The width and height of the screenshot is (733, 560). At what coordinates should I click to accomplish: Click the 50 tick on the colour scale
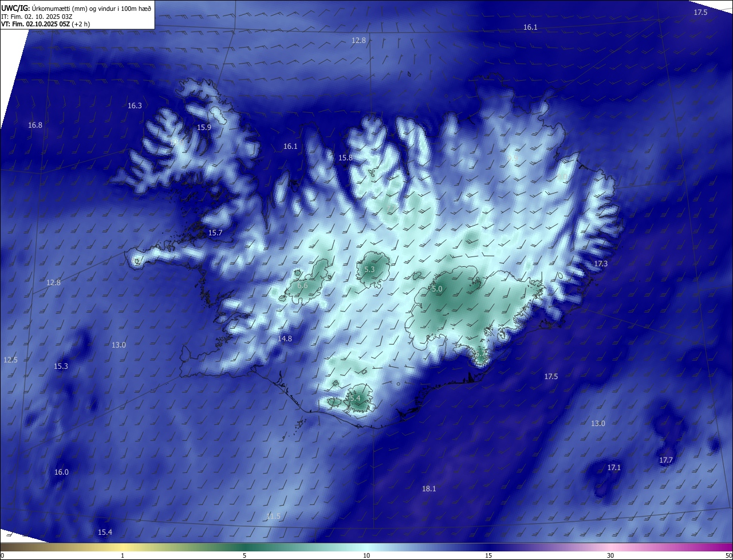tap(728, 555)
